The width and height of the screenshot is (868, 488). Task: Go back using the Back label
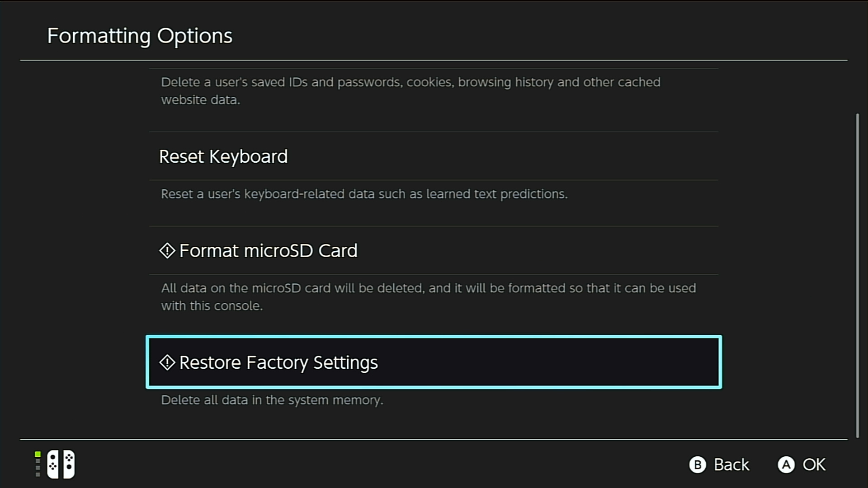[731, 465]
